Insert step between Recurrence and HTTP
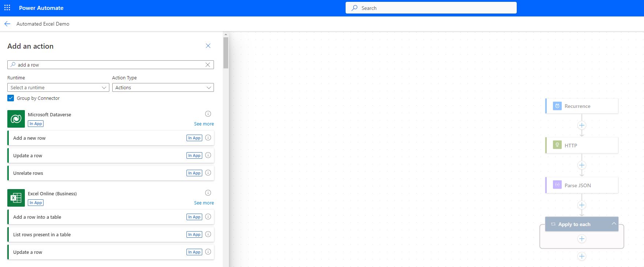This screenshot has width=644, height=267. (582, 125)
